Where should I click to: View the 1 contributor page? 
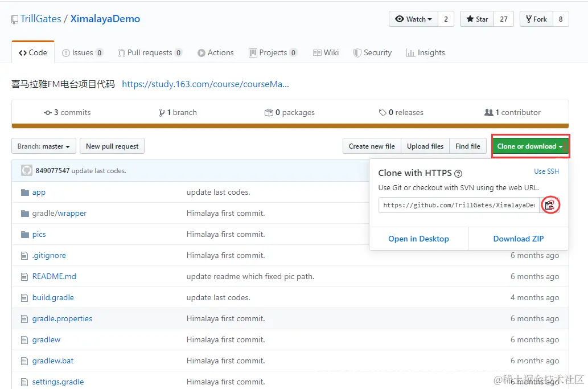513,112
